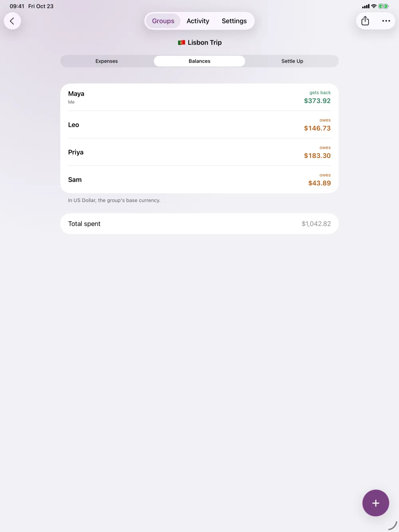The height and width of the screenshot is (532, 399).
Task: Select the Groups tab
Action: pos(163,21)
